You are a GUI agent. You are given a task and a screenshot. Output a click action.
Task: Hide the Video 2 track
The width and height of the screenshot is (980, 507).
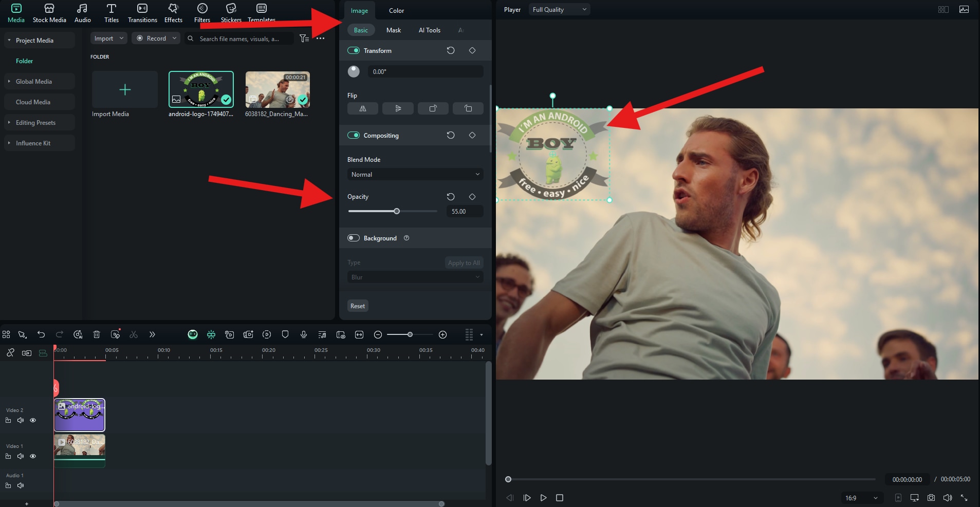tap(33, 420)
